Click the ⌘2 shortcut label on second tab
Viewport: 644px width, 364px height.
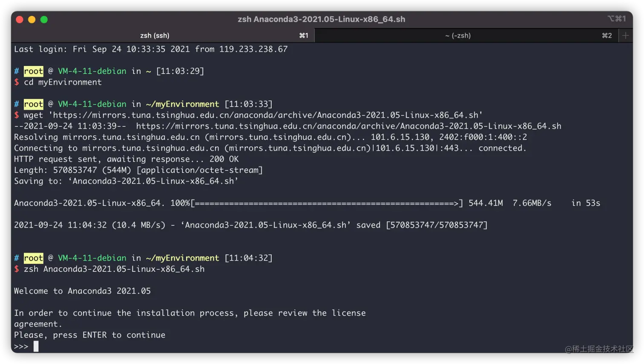click(x=607, y=35)
